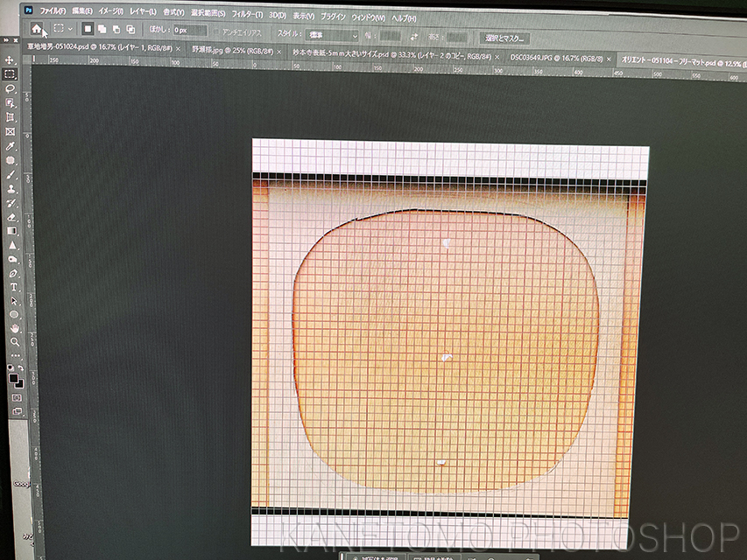Select the History Brush tool

click(11, 203)
